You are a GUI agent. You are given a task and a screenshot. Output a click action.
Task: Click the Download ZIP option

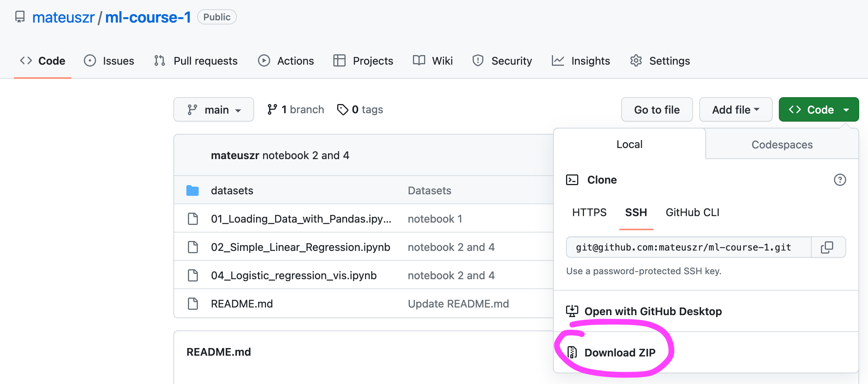coord(620,353)
